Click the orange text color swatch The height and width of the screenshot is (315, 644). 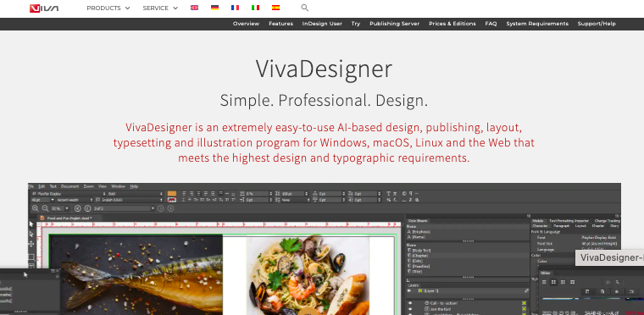click(x=172, y=193)
